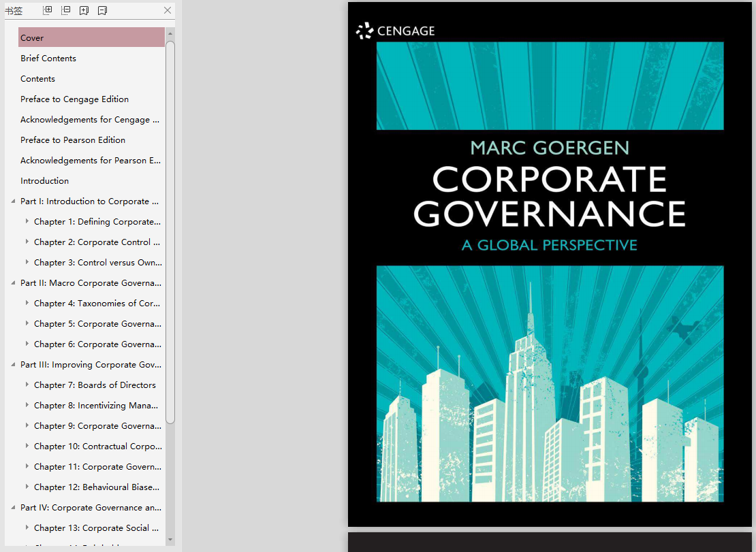756x552 pixels.
Task: Jump to Acknowledgements for Cengage bookmark
Action: pyautogui.click(x=90, y=120)
